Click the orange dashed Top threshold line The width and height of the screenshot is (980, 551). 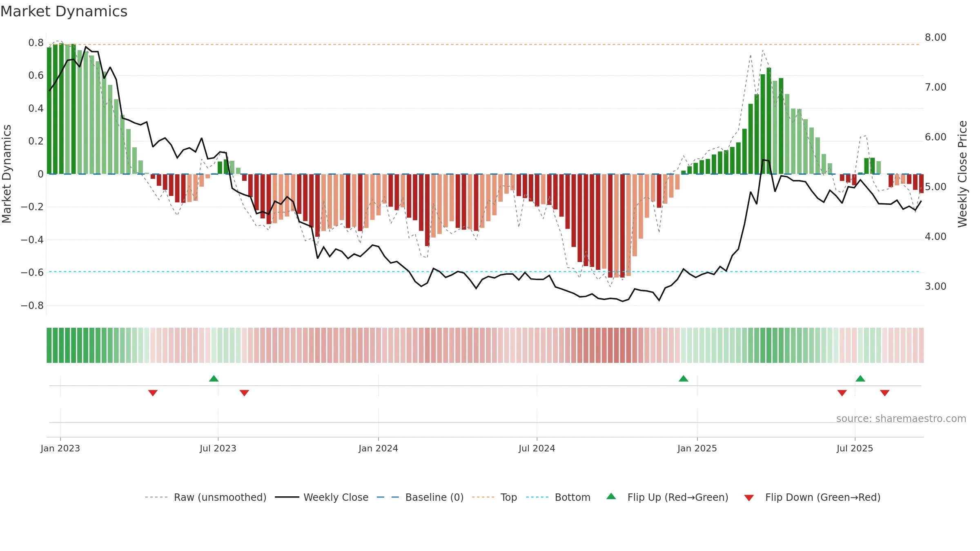tap(484, 44)
